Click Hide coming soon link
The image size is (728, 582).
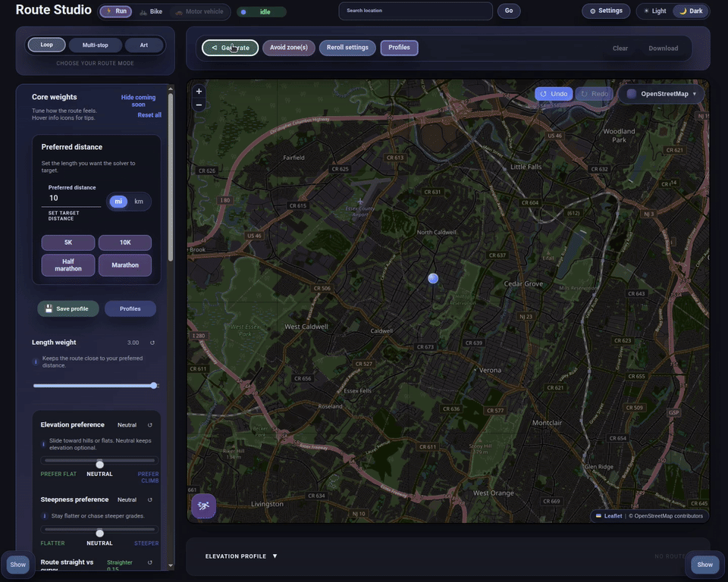coord(138,101)
